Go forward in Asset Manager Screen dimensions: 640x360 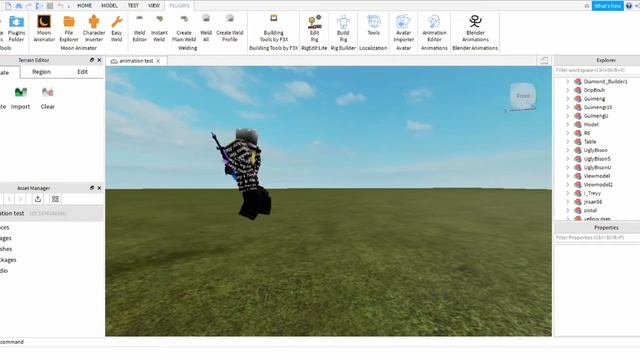pyautogui.click(x=20, y=199)
